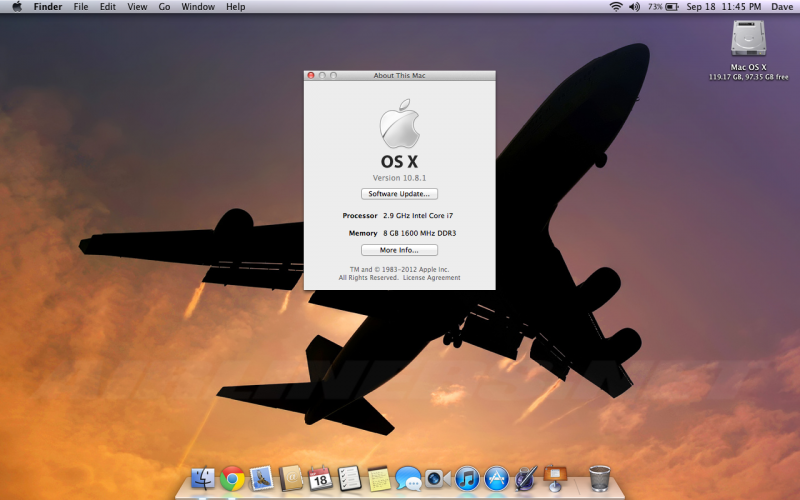Click the 2.9 GHz Intel Core i7 text
The height and width of the screenshot is (500, 800).
pyautogui.click(x=418, y=216)
